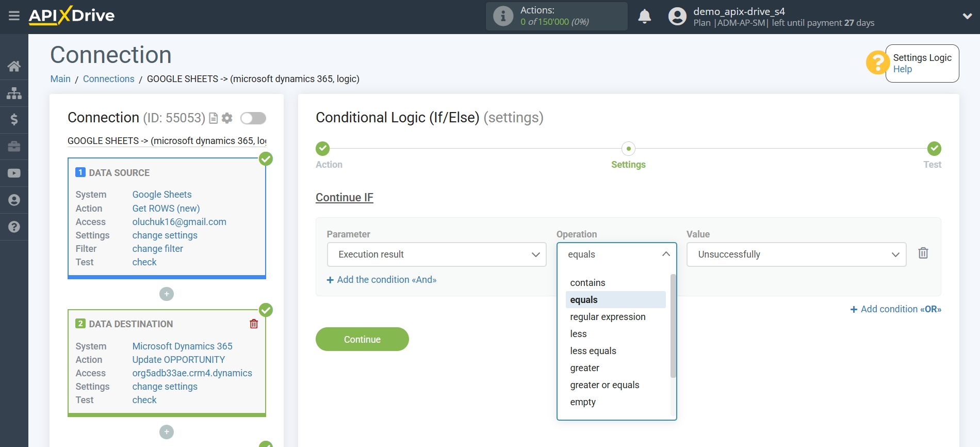Click the 'Update OPPORTUNITY' action link

pyautogui.click(x=179, y=360)
